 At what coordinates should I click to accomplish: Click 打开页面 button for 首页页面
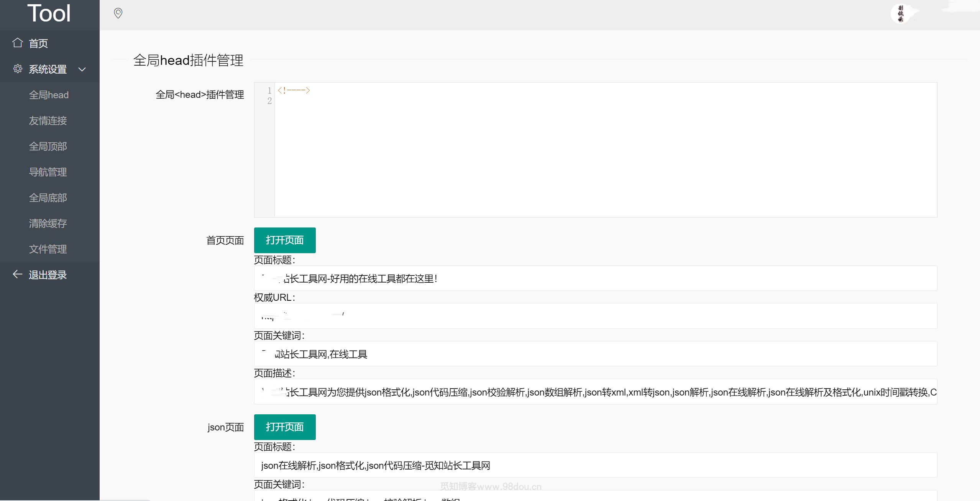point(285,240)
